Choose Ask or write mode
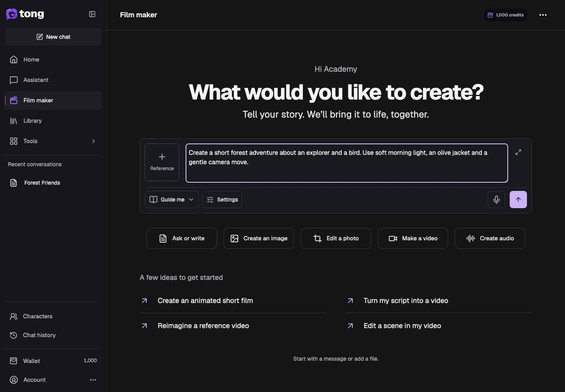 coord(182,238)
